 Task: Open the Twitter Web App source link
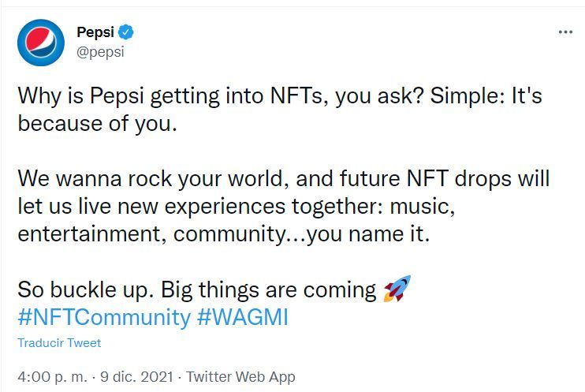click(240, 377)
